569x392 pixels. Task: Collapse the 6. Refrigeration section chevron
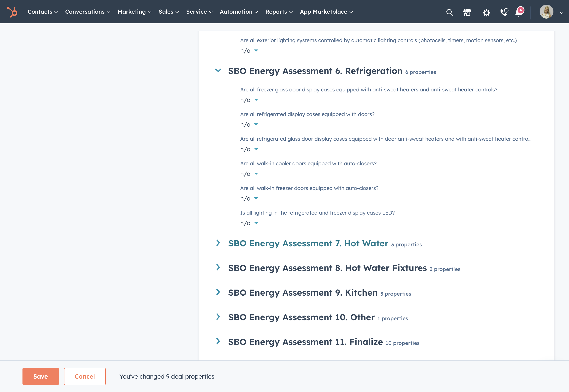coord(218,71)
